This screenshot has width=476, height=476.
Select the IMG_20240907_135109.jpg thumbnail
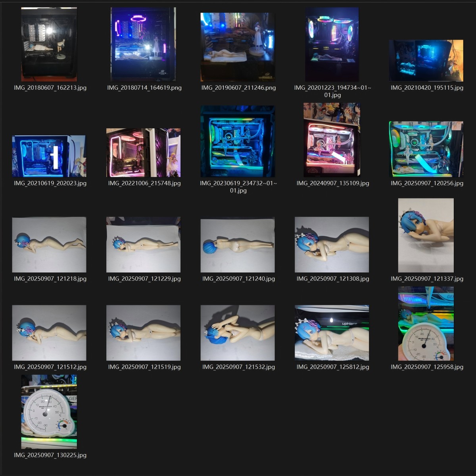pyautogui.click(x=332, y=140)
